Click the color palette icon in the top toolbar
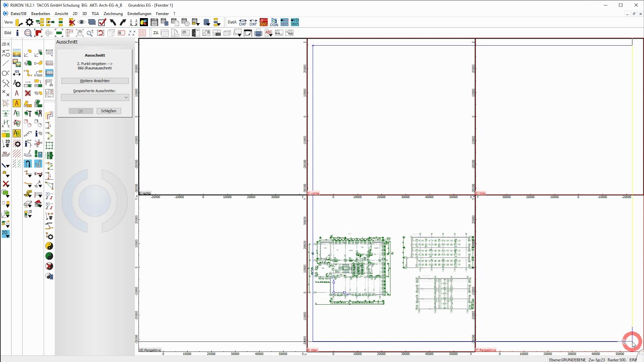Image resolution: width=644 pixels, height=362 pixels. pyautogui.click(x=144, y=22)
